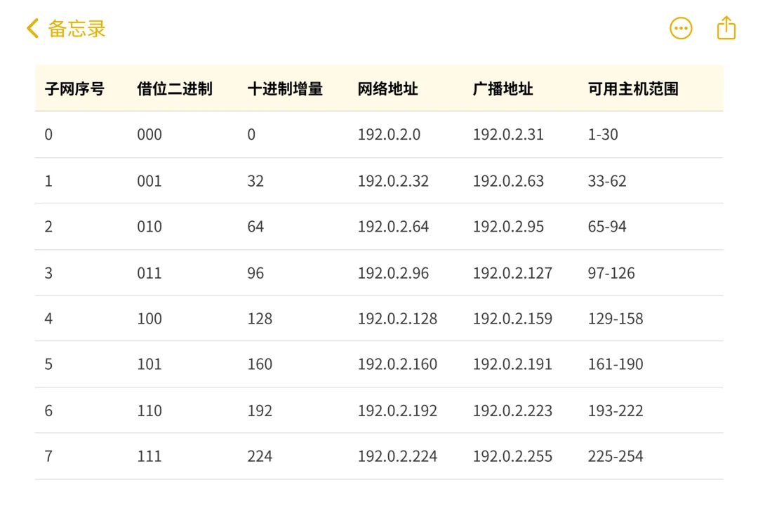Viewport: 758px width, 532px height.
Task: Select the 借位二进制 column header
Action: [x=174, y=89]
